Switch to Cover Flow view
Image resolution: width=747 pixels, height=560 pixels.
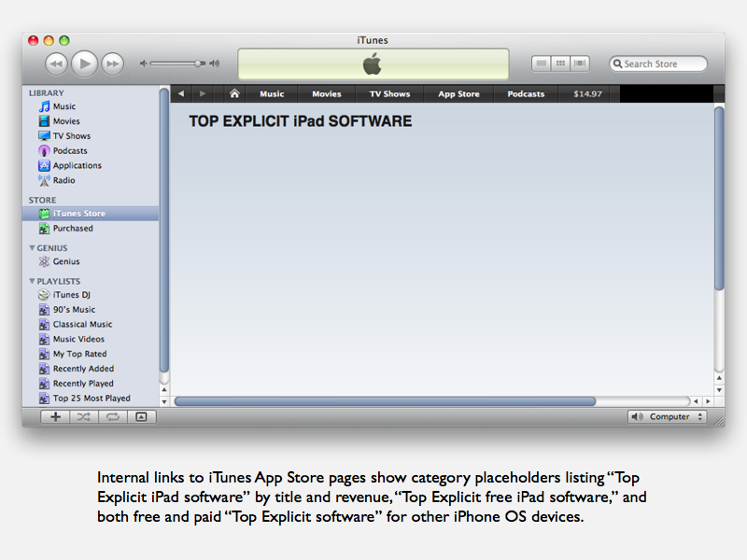click(580, 63)
